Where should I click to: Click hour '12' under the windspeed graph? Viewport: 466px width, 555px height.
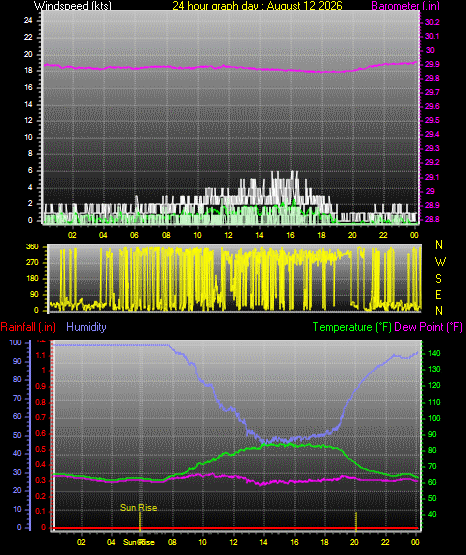tap(228, 235)
